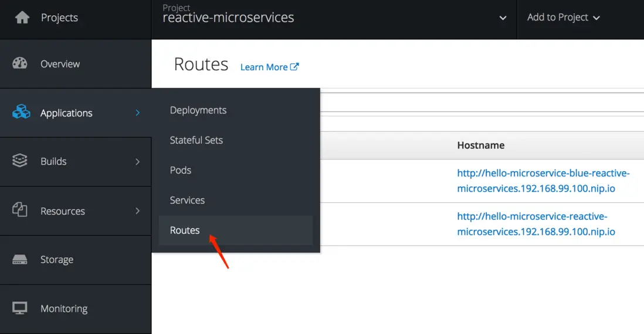
Task: Select Routes in the Applications submenu
Action: pos(185,230)
